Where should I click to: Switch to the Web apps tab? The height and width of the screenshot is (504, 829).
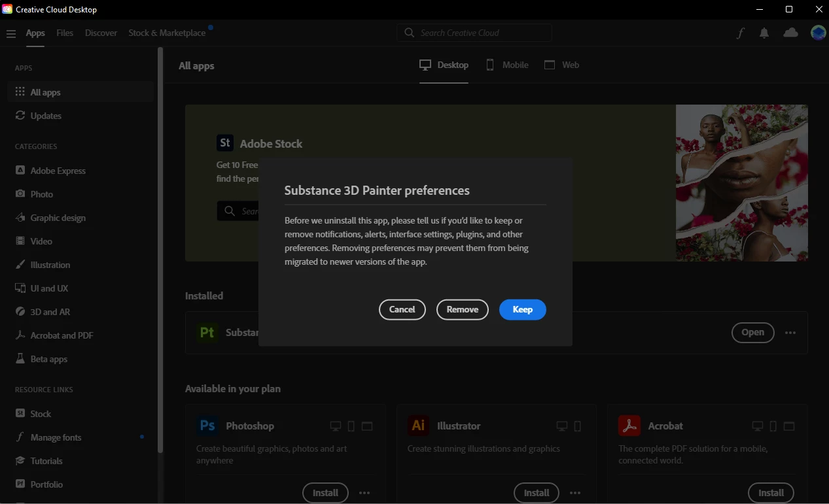(562, 65)
